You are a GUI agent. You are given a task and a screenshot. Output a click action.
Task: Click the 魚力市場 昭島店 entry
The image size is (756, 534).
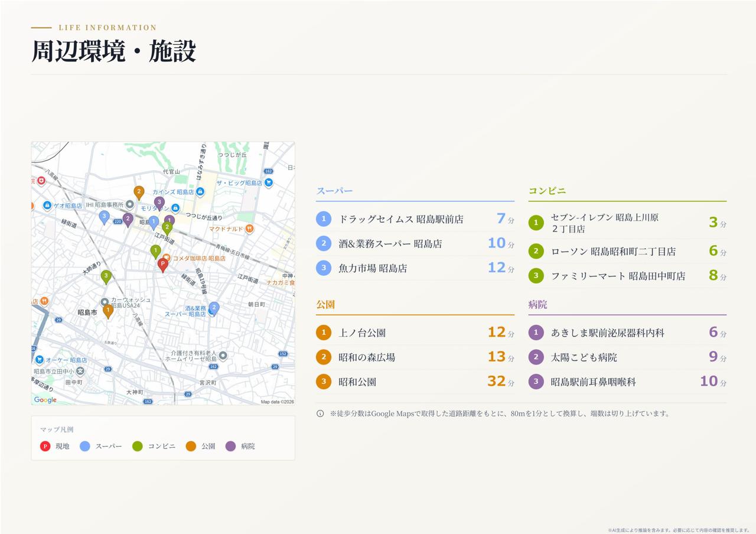click(x=415, y=268)
